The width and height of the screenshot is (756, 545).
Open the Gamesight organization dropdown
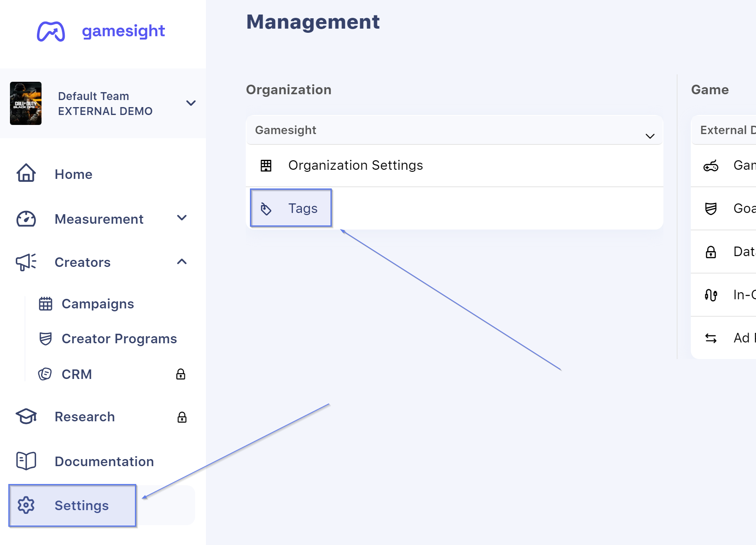click(455, 130)
